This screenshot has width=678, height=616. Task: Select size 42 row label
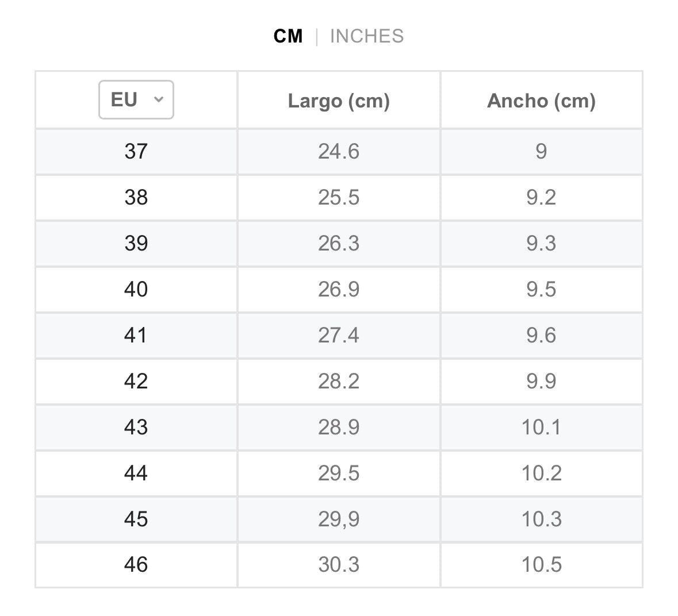[x=136, y=381]
